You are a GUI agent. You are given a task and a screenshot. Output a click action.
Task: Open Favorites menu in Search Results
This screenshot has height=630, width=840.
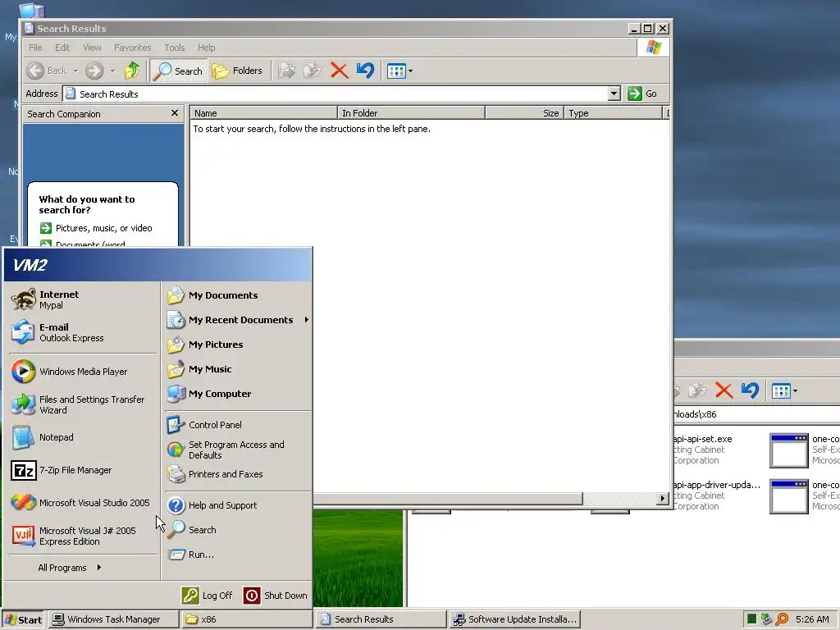coord(132,48)
